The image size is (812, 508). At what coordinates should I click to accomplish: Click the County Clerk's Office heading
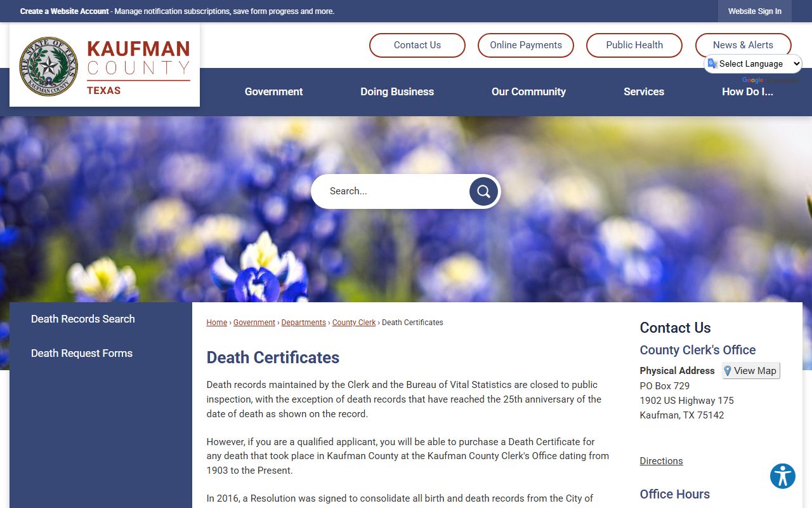[x=698, y=350]
